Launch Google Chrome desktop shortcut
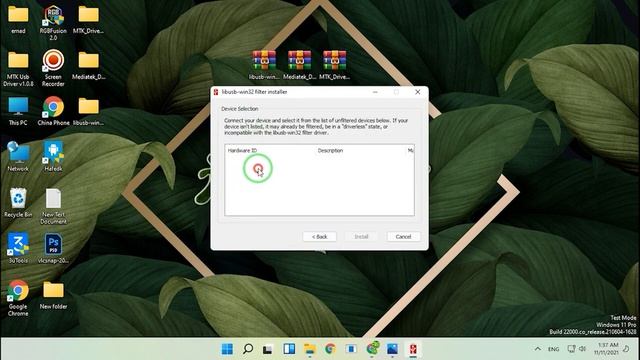Viewport: 640px width, 360px height. [18, 298]
